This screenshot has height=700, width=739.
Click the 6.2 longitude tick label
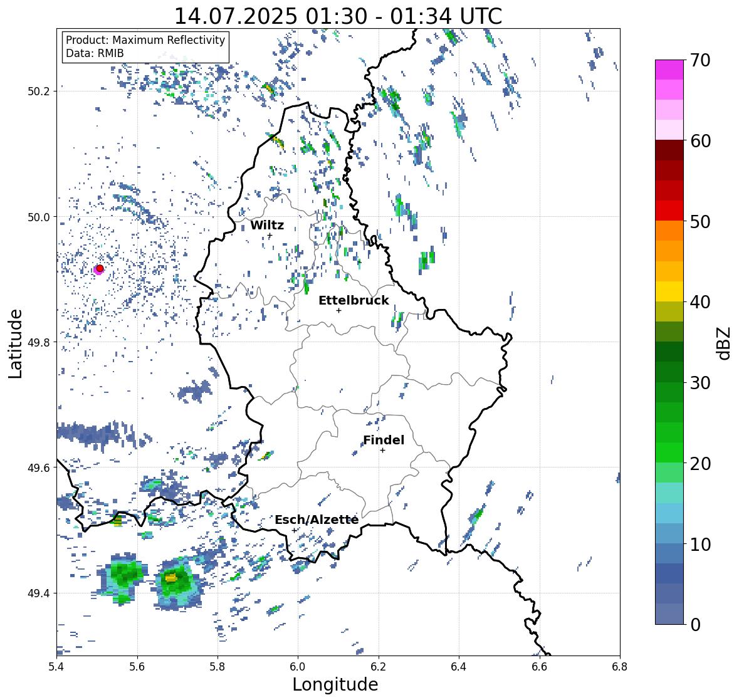click(x=379, y=667)
